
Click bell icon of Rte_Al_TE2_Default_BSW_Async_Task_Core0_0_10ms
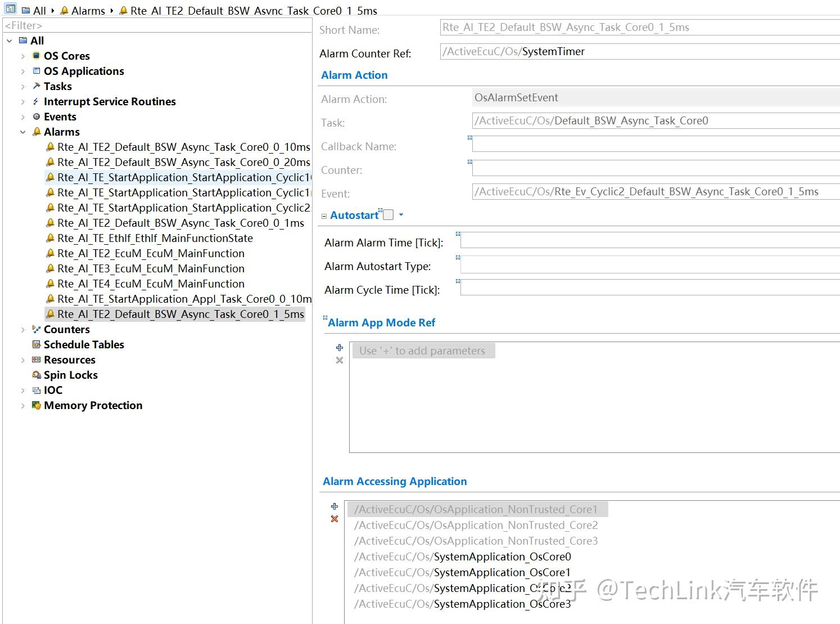[51, 147]
